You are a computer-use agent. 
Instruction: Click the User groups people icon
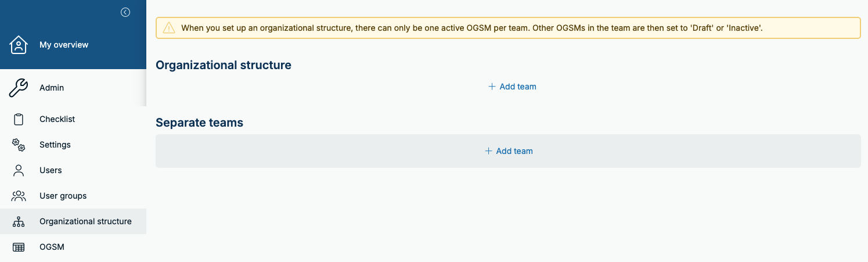pos(19,196)
